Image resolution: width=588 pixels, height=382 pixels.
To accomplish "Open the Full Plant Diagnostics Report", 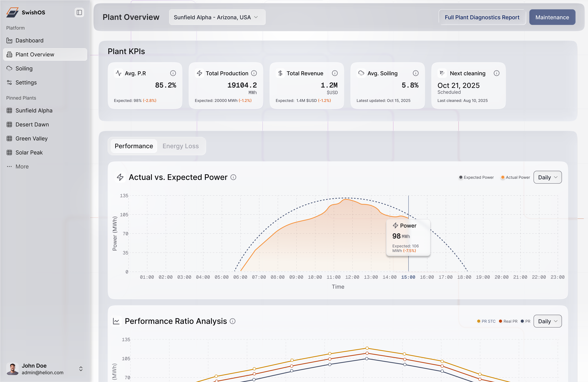I will click(482, 17).
